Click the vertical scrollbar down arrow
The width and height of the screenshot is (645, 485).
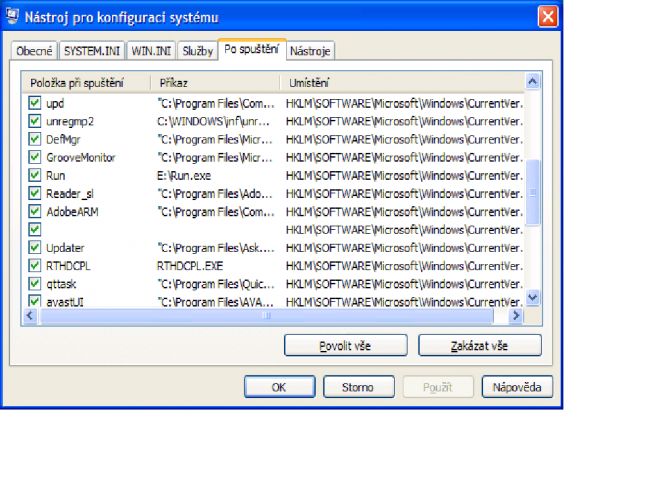click(x=533, y=297)
